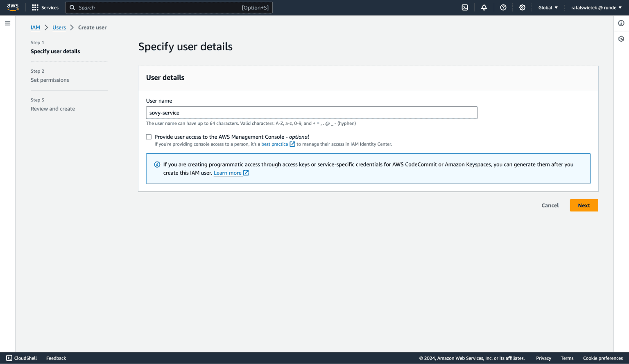The height and width of the screenshot is (364, 629).
Task: Open the Services grid menu icon
Action: point(34,7)
